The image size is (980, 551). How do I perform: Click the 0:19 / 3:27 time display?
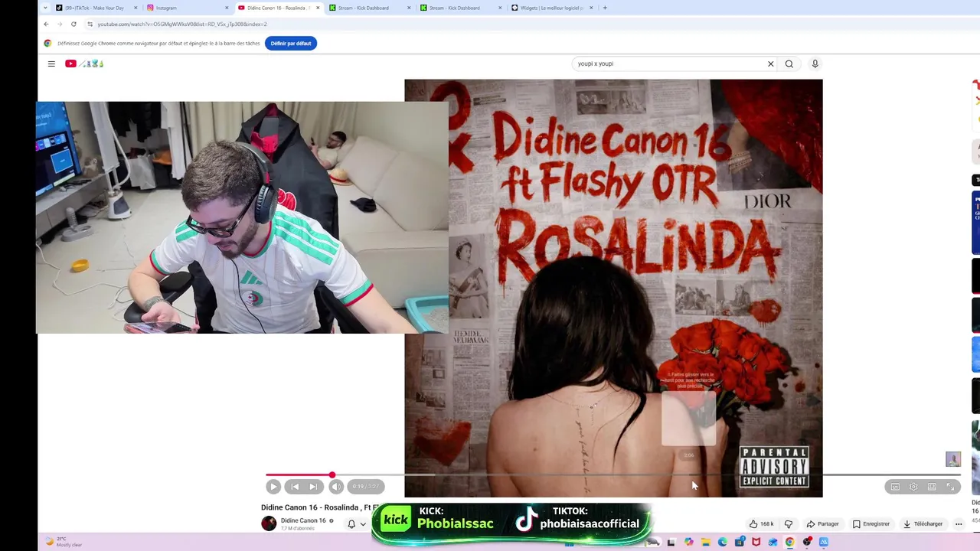[366, 487]
